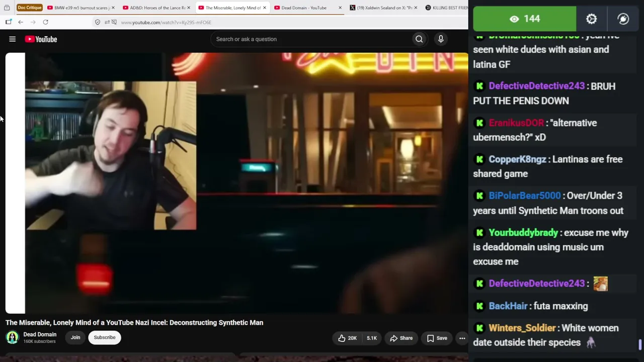Click username Yourbuddybrady in chat
Viewport: 644px width, 362px height.
(523, 233)
